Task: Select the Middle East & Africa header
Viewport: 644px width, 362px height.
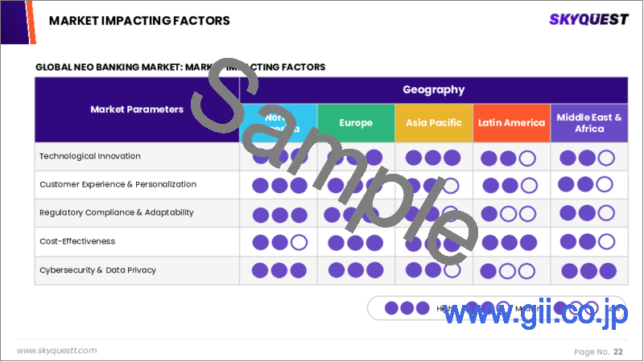Action: (589, 123)
